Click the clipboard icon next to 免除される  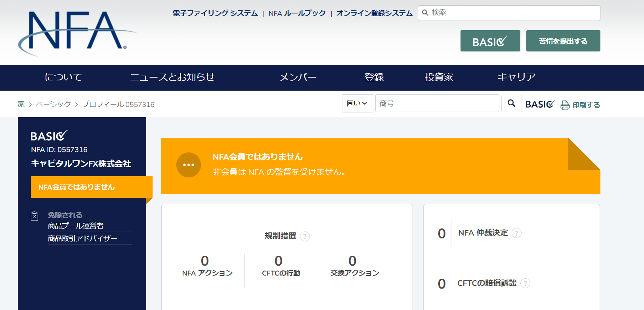pos(34,216)
